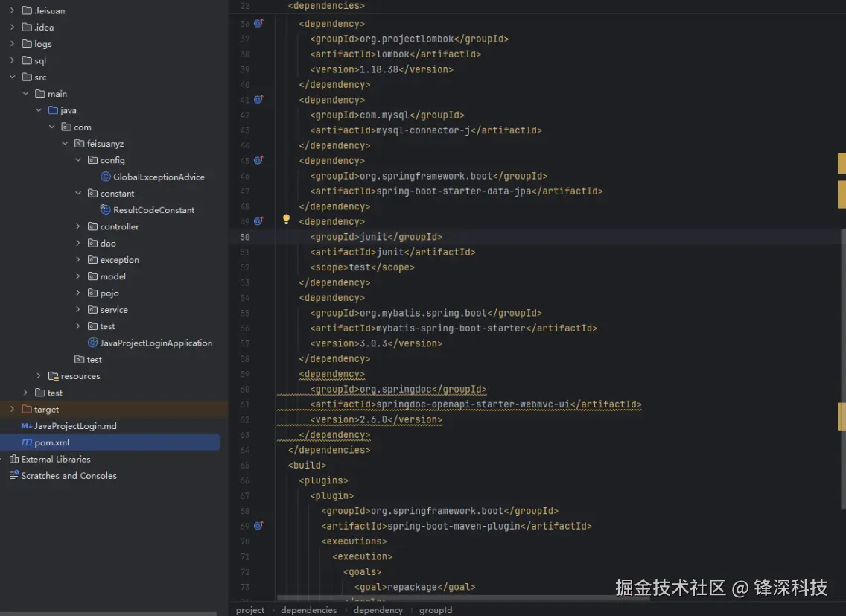Collapse the main folder

point(25,93)
